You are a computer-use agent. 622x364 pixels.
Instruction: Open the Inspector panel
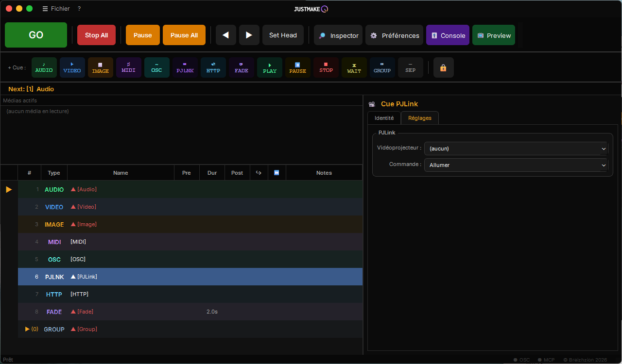pos(338,35)
